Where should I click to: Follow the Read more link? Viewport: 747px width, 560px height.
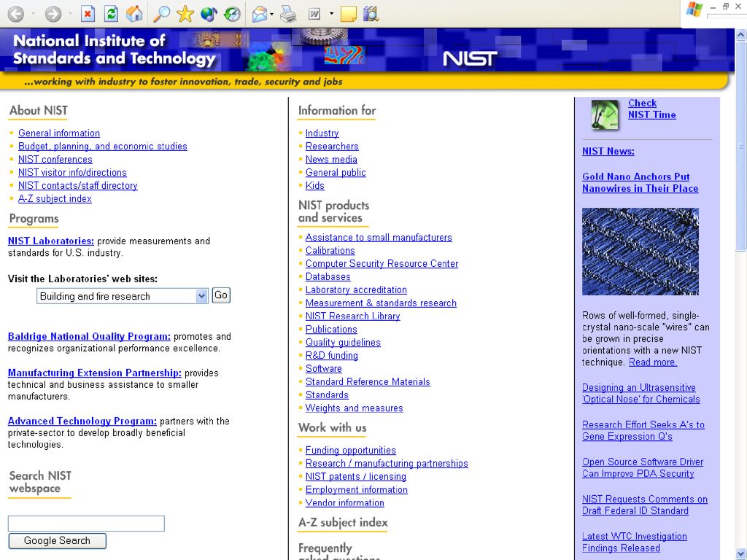[653, 362]
